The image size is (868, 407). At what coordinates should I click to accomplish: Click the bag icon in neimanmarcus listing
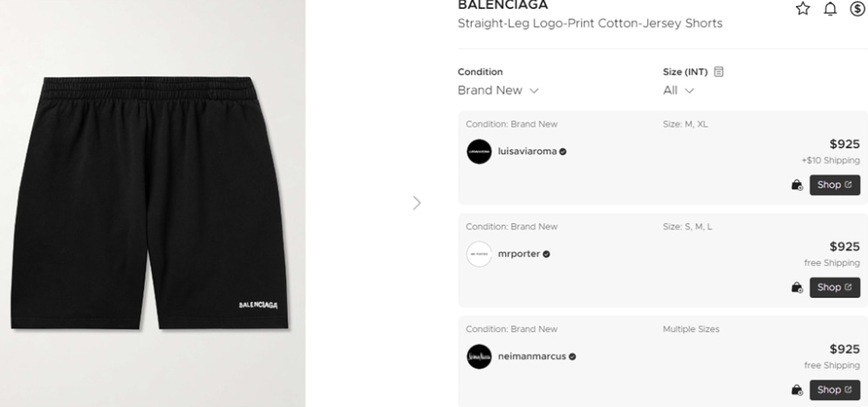click(796, 390)
